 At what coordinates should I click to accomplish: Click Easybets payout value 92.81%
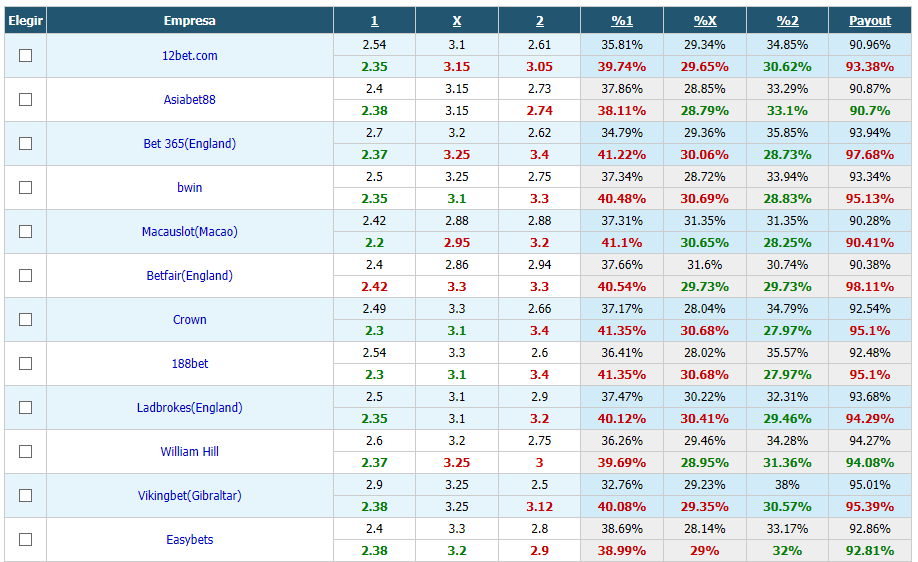[870, 551]
